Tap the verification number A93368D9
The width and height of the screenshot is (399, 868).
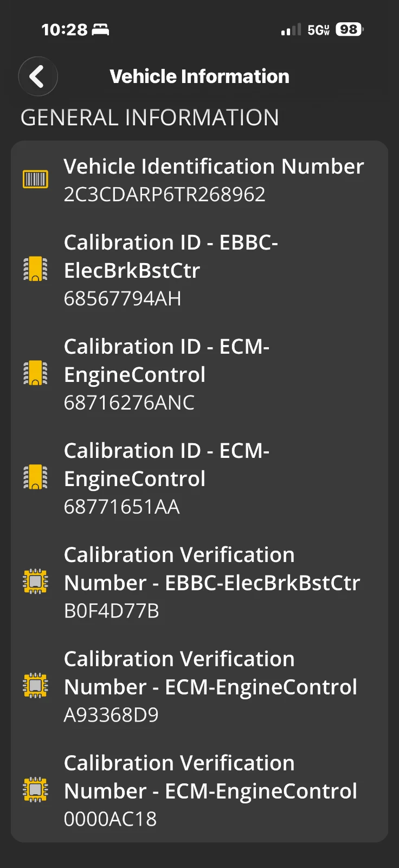point(111,715)
